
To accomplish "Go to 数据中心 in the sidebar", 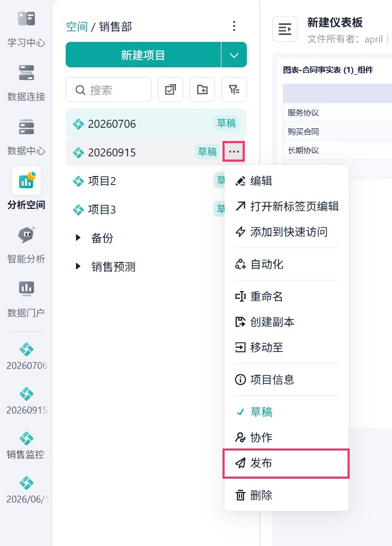I will pyautogui.click(x=26, y=137).
